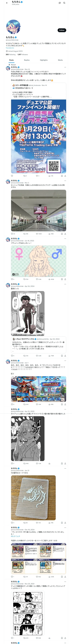Open the DRSK fan event poster image
Viewport: 72px width, 644px height.
pyautogui.click(x=39, y=136)
